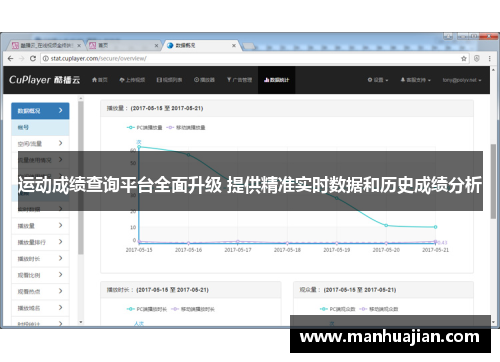Open 流量使用情况 in the sidebar
Image resolution: width=500 pixels, height=362 pixels.
pos(40,160)
